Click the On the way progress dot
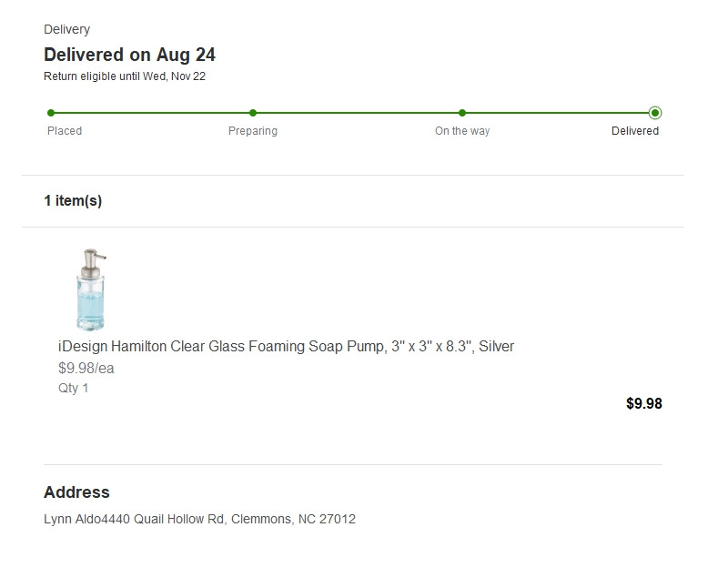 click(x=462, y=113)
